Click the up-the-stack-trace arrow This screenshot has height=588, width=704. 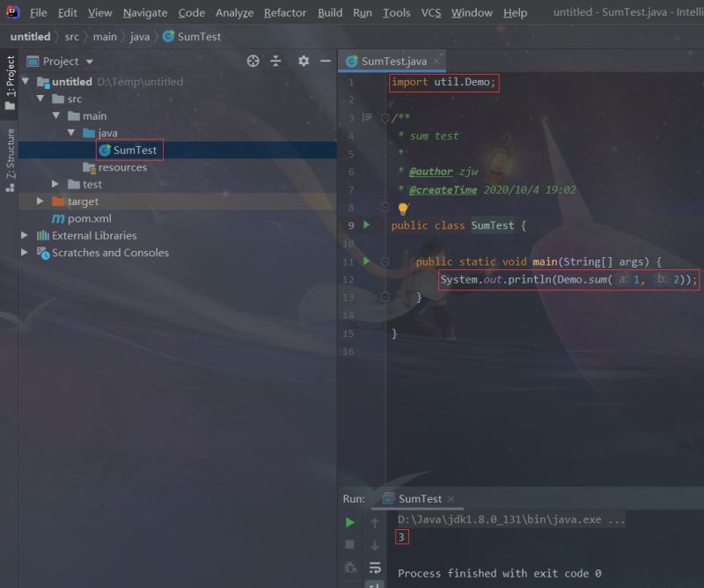click(x=375, y=523)
